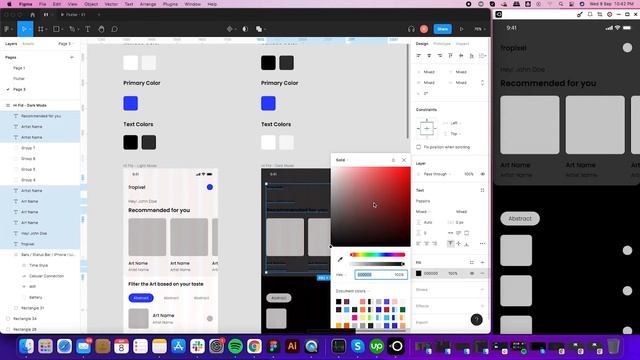
Task: Click the Fill style grid icon
Action: click(x=472, y=262)
